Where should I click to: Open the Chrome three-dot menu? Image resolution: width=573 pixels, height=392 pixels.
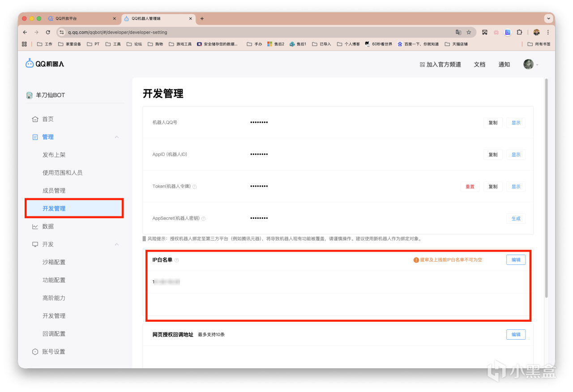[548, 32]
